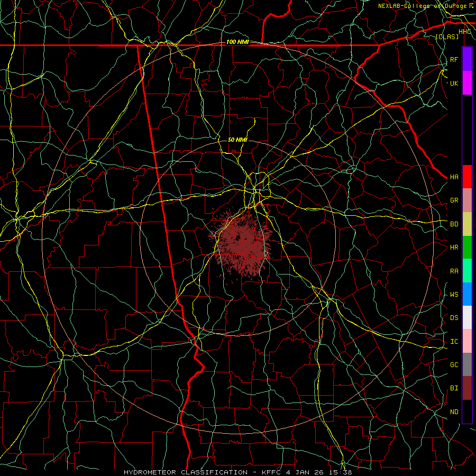Select the GC gray legend swatch
The width and height of the screenshot is (476, 476).
coord(467,364)
